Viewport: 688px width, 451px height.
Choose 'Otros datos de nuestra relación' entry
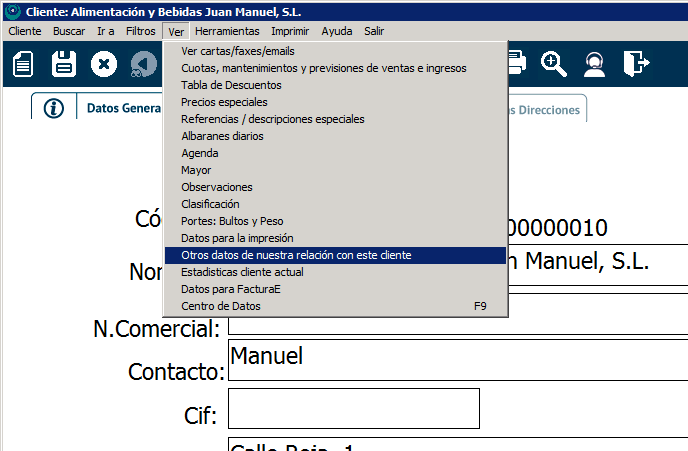296,255
